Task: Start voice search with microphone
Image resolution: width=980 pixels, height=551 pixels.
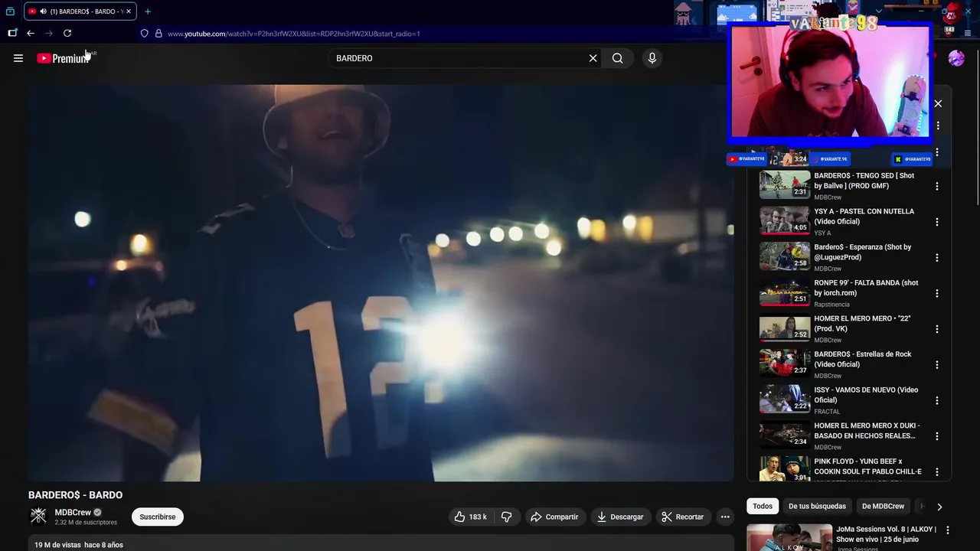Action: pos(652,58)
